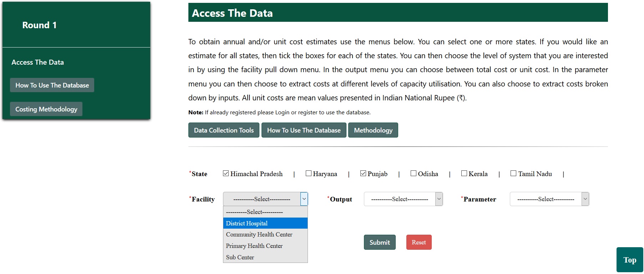Enable the Kerala state checkbox
The width and height of the screenshot is (644, 274).
pos(464,173)
